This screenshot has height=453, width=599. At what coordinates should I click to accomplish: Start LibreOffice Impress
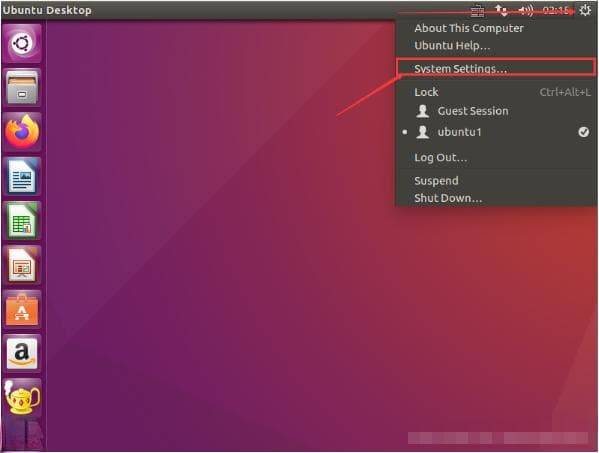coord(22,265)
